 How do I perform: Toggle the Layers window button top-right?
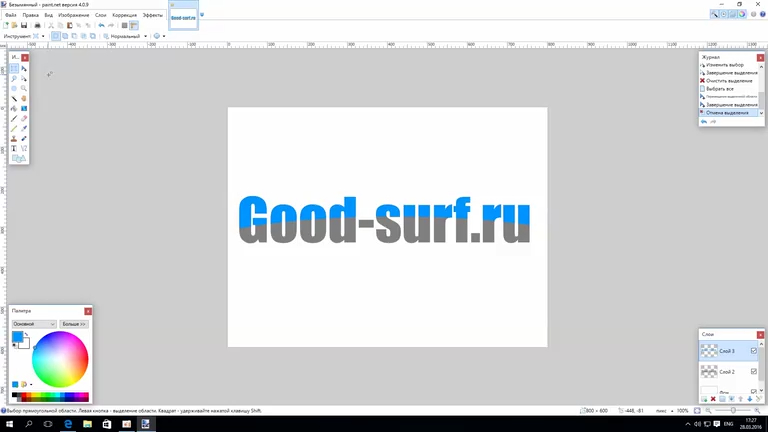733,15
